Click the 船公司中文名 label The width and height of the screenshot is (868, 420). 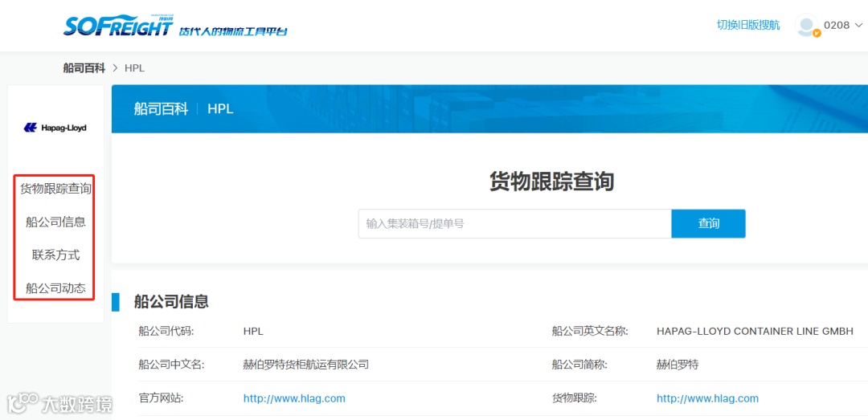tap(171, 365)
